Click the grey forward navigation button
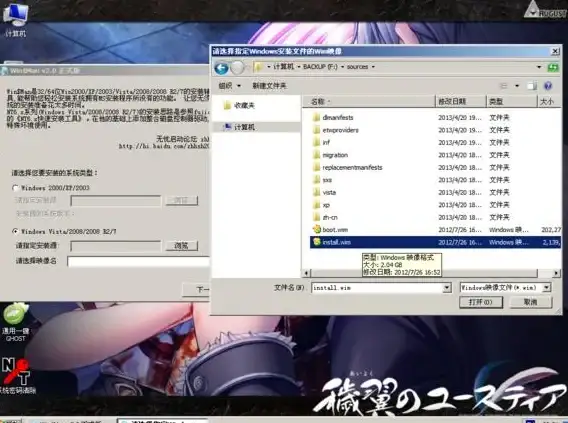The width and height of the screenshot is (568, 423). pyautogui.click(x=237, y=68)
